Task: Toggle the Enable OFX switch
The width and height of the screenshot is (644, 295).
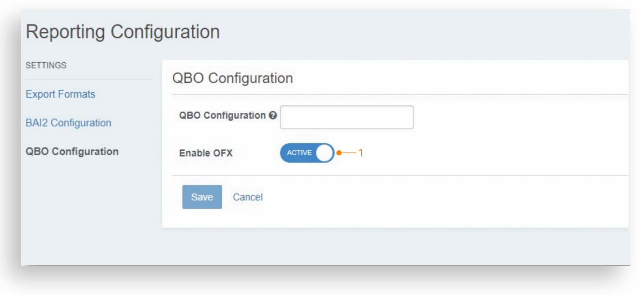Action: coord(307,153)
